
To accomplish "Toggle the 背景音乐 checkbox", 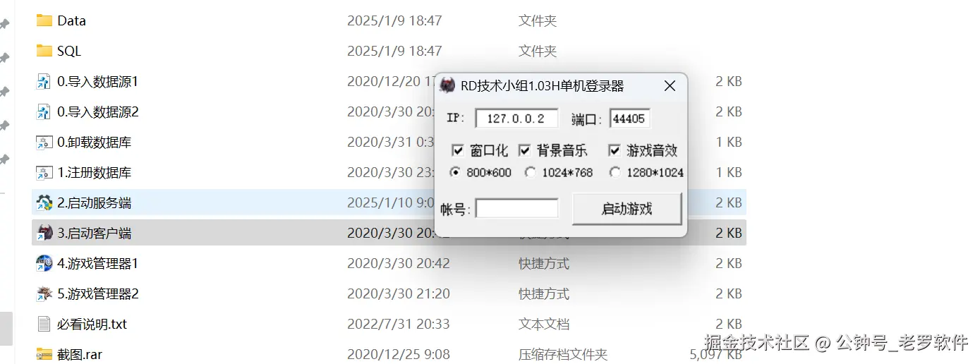I will click(x=524, y=150).
